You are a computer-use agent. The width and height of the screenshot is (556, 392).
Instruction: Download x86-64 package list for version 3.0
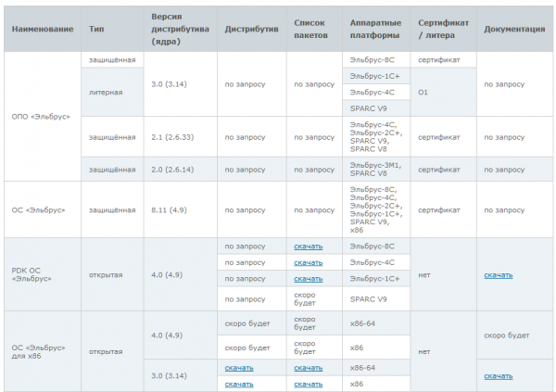(308, 368)
